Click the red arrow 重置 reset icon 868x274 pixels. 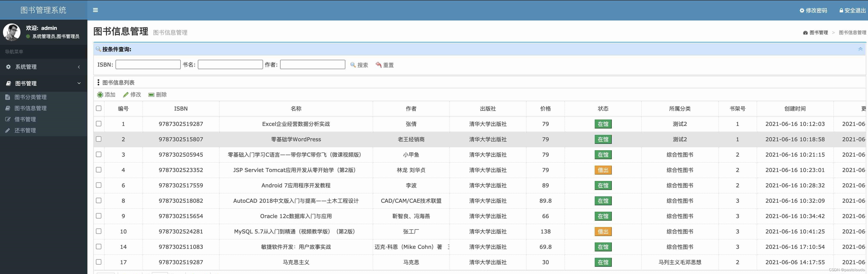[378, 65]
